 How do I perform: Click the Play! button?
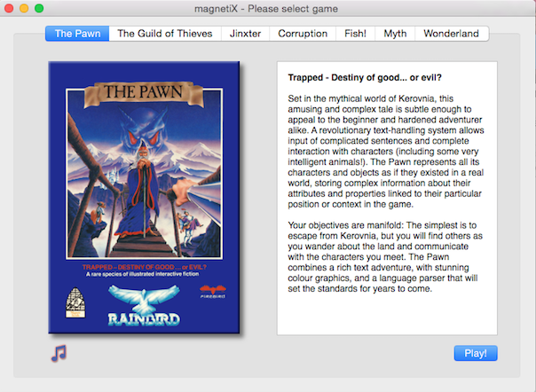click(476, 353)
